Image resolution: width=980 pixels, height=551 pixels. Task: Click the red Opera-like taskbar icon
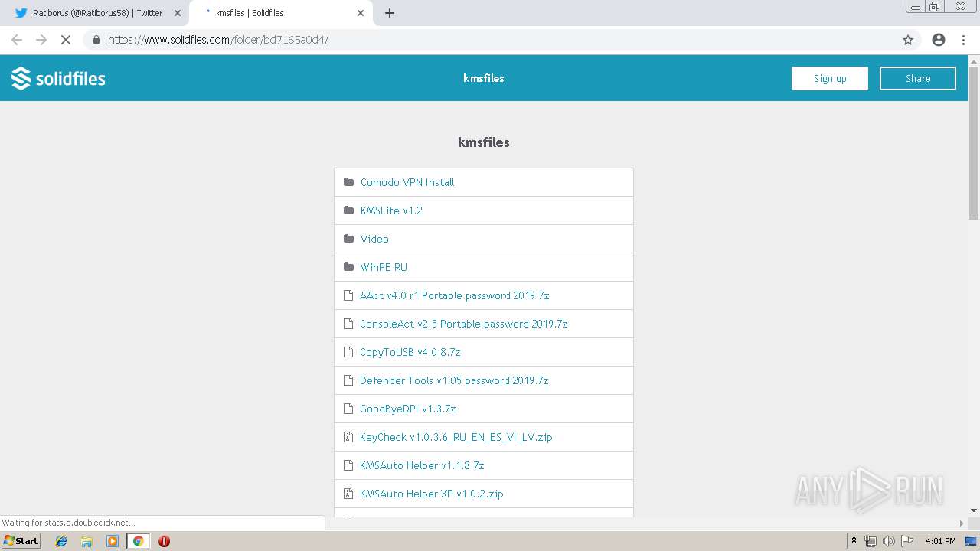coord(164,541)
